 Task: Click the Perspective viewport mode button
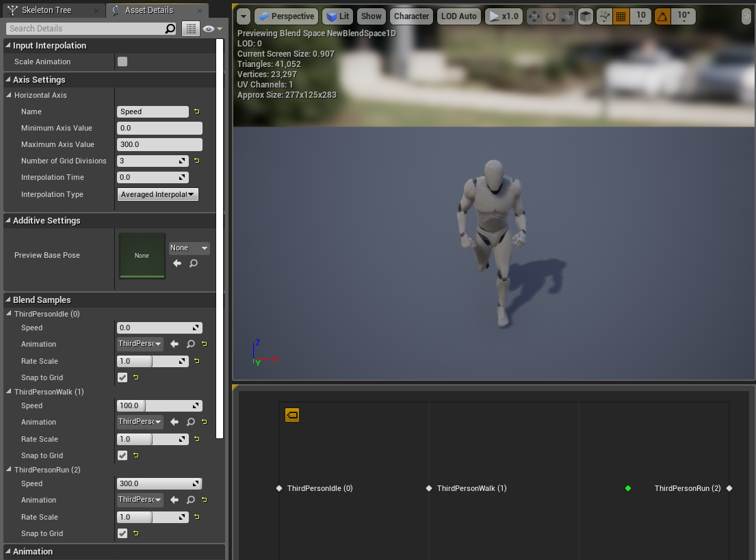pos(286,16)
